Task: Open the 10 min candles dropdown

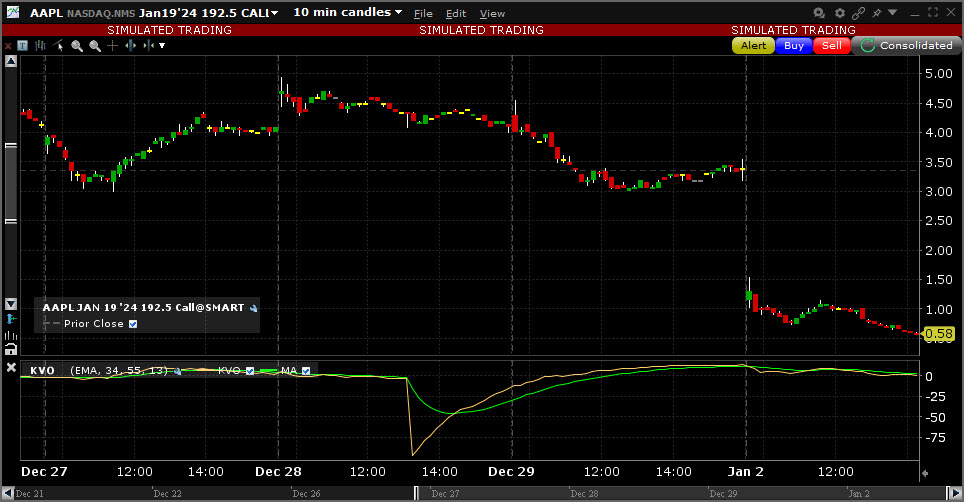Action: click(347, 12)
